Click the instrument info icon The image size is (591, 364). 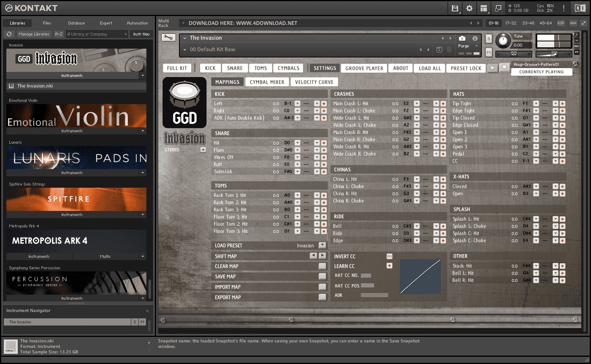[475, 38]
